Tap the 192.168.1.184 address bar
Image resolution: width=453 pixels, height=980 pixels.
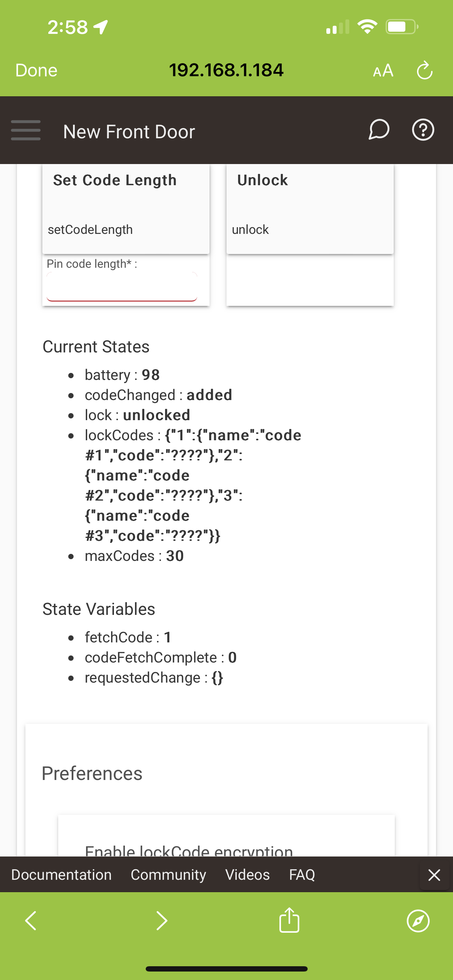226,70
